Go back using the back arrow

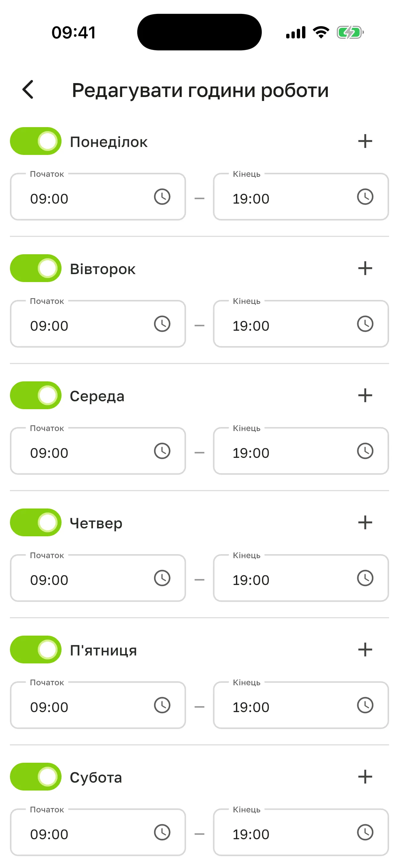pyautogui.click(x=28, y=90)
